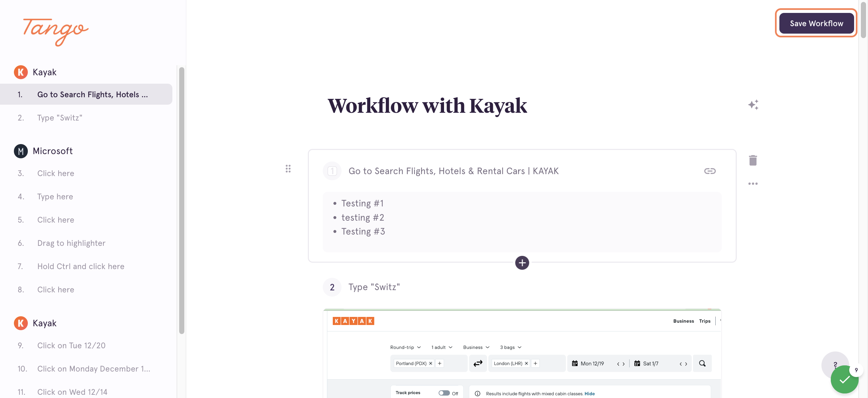Select sidebar step 3 Click here

point(86,173)
